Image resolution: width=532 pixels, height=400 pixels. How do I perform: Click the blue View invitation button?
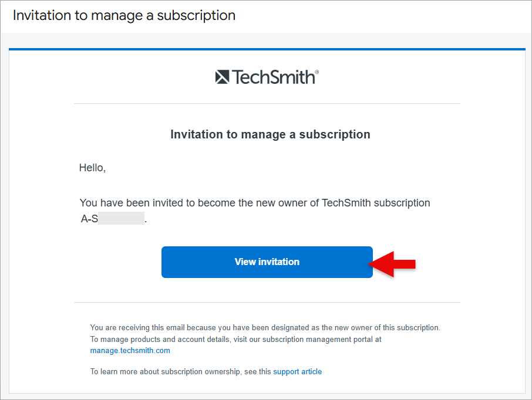pos(267,262)
